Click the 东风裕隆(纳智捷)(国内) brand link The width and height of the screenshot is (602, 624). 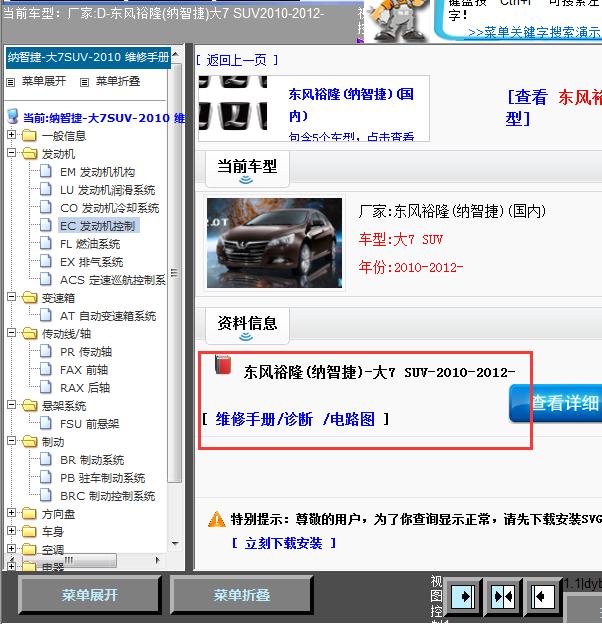[351, 105]
